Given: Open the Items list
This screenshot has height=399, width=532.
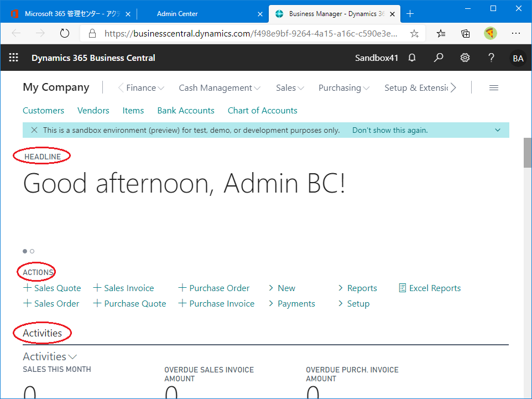Looking at the screenshot, I should (133, 110).
